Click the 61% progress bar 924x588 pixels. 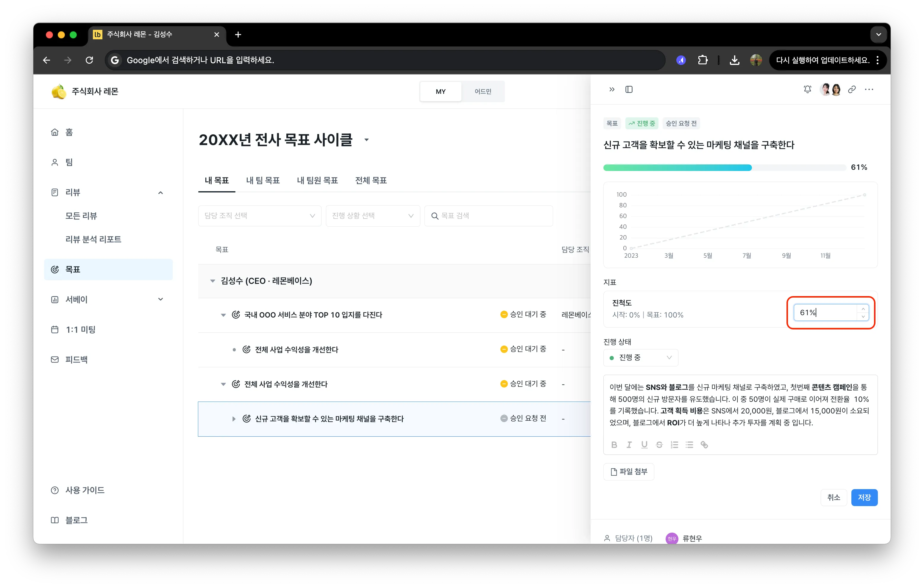725,167
